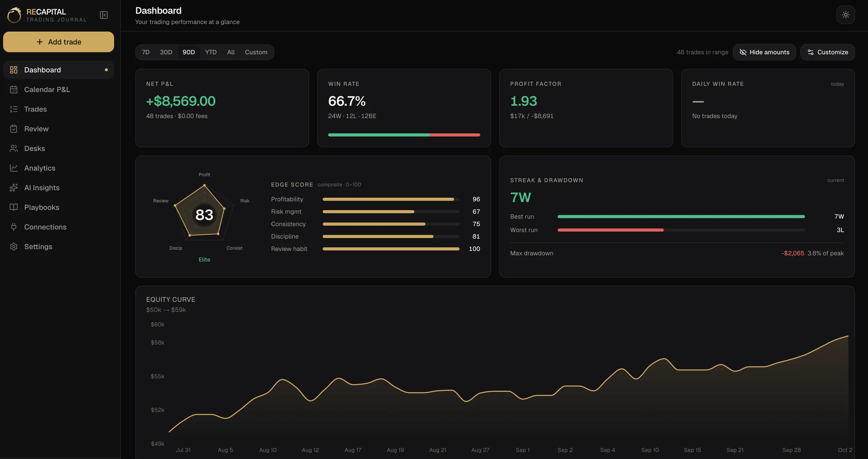The height and width of the screenshot is (459, 868).
Task: Click Customize button
Action: (x=827, y=52)
